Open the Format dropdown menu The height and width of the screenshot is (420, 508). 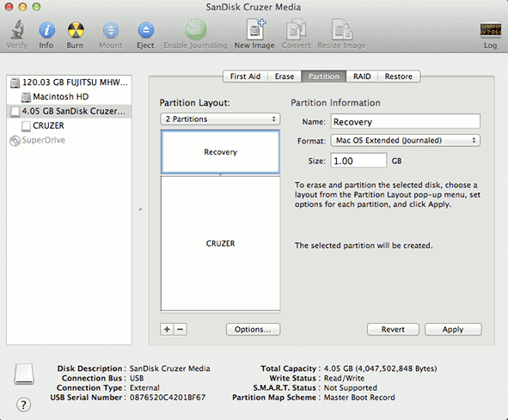pyautogui.click(x=406, y=140)
